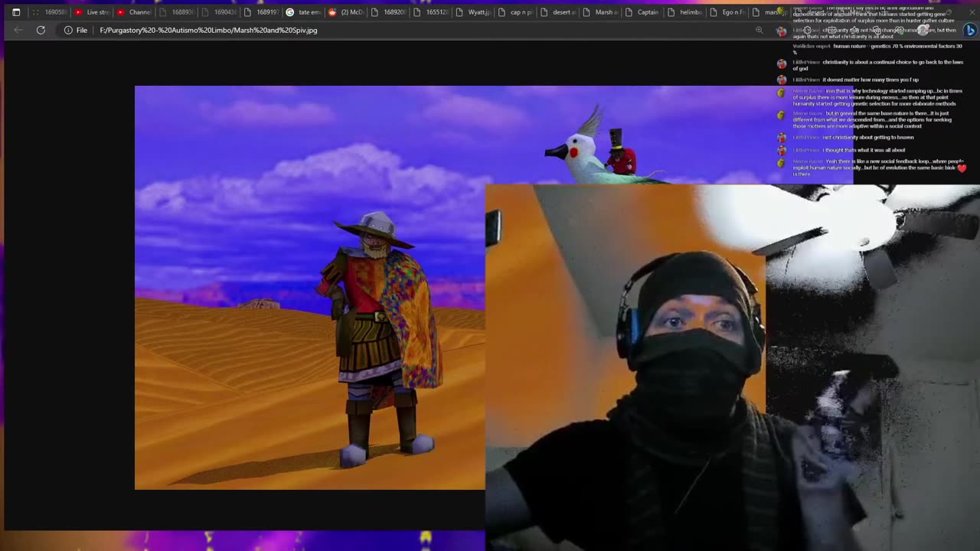Click the displayed desert cowboy image
The height and width of the screenshot is (551, 980).
point(310,287)
